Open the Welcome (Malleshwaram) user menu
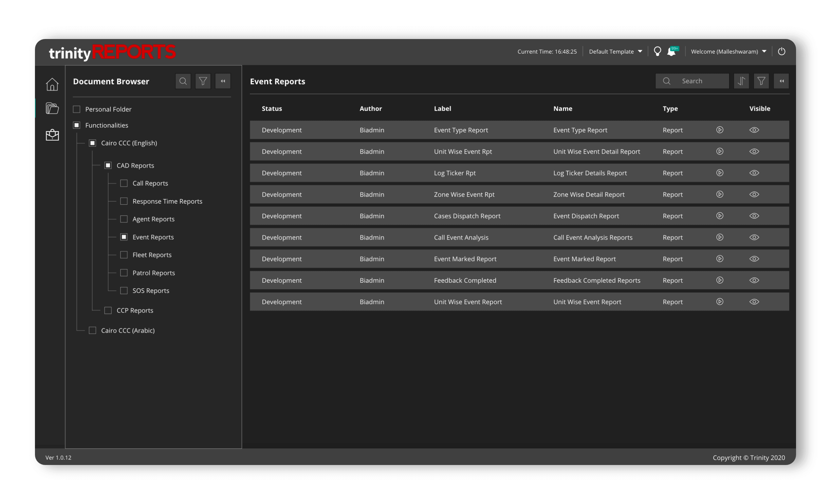 [x=728, y=52]
